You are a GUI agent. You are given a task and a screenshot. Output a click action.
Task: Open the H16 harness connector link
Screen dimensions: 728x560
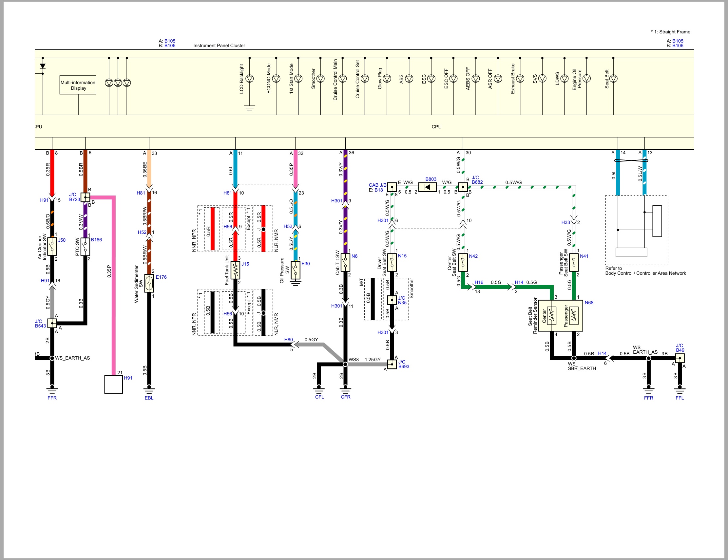pyautogui.click(x=479, y=282)
